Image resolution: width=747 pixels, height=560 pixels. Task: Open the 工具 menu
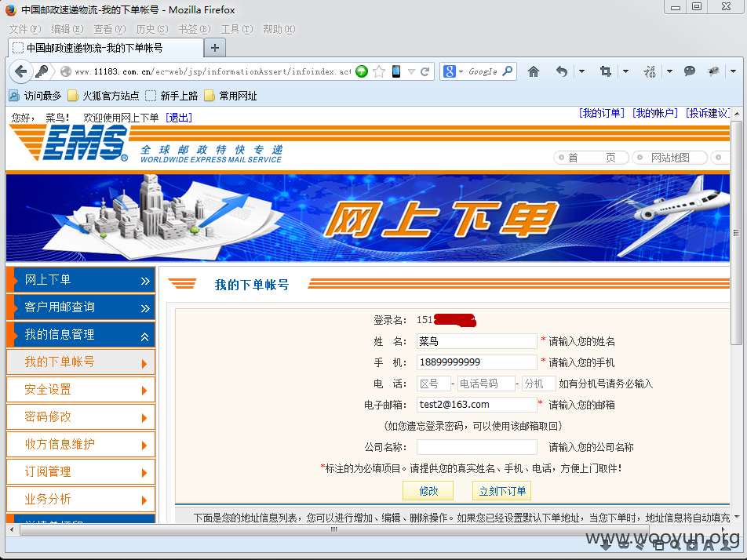[237, 29]
